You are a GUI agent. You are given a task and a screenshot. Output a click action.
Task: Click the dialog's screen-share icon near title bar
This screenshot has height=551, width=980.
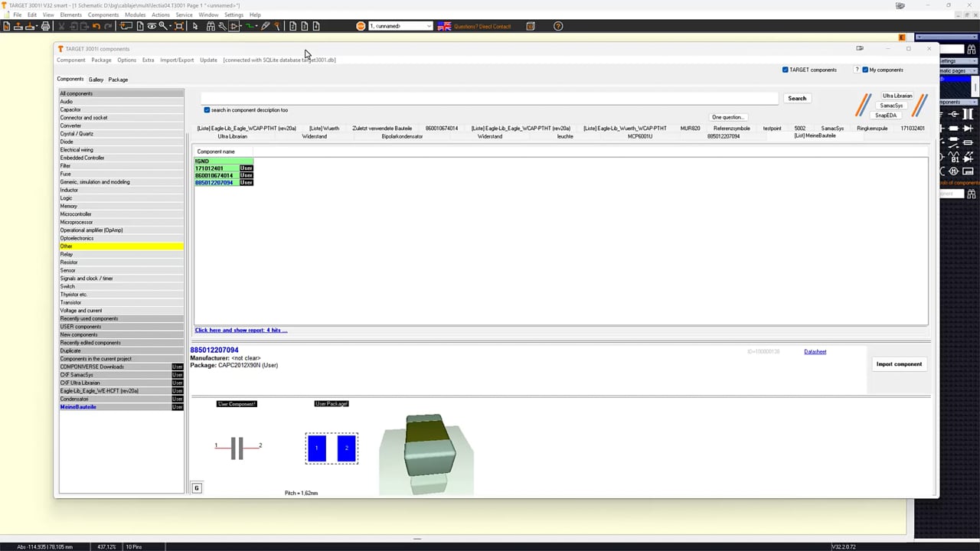[x=860, y=48]
